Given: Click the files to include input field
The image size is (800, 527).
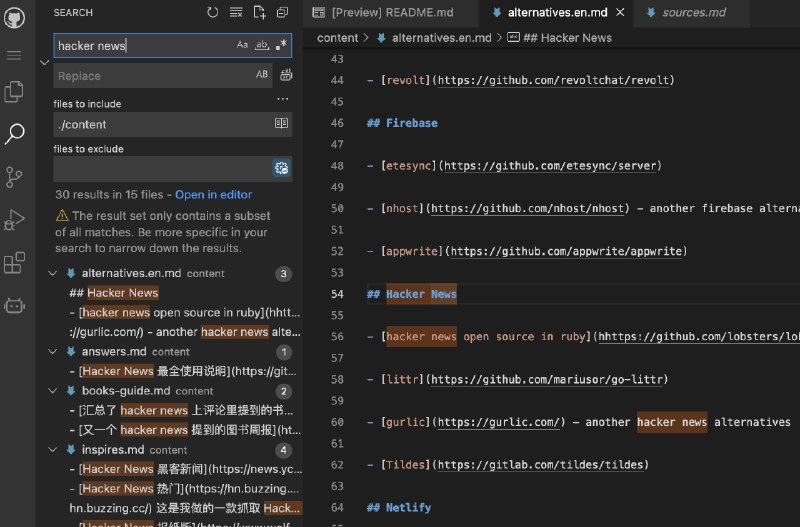Looking at the screenshot, I should click(x=162, y=124).
